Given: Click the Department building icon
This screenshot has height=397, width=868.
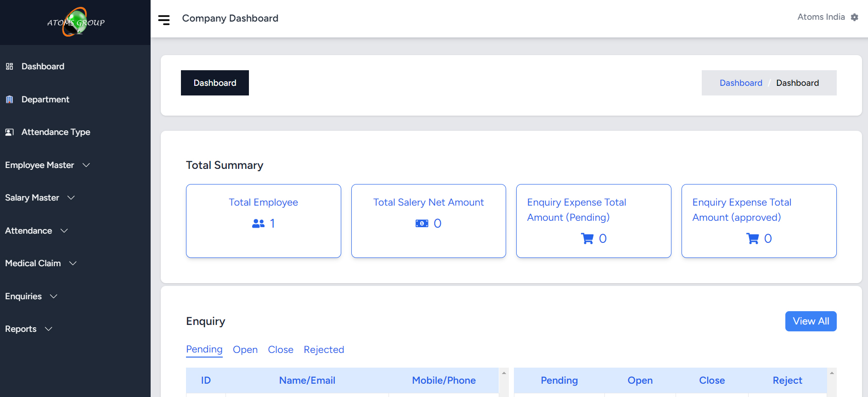Looking at the screenshot, I should [9, 100].
